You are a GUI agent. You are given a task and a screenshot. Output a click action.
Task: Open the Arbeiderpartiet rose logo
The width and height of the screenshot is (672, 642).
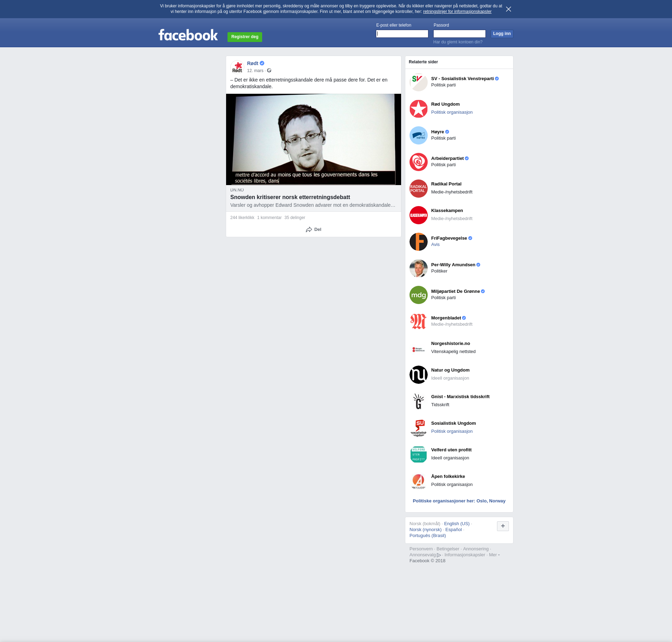[x=419, y=162]
